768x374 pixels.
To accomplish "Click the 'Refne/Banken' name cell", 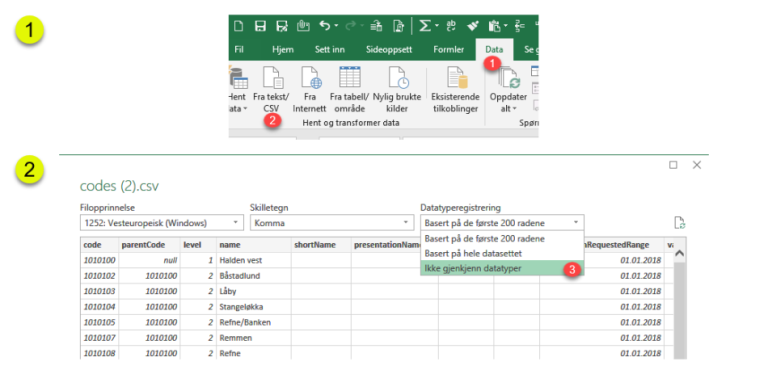I will 254,323.
